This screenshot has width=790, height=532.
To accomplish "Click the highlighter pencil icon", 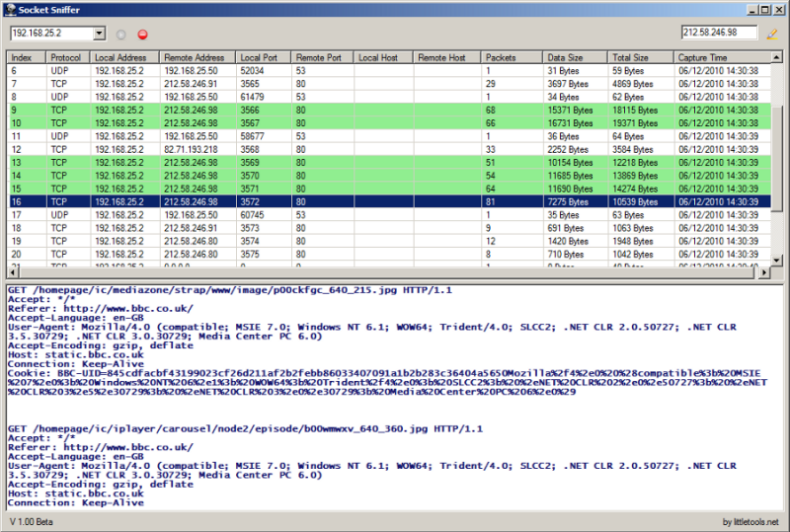I will pos(772,33).
